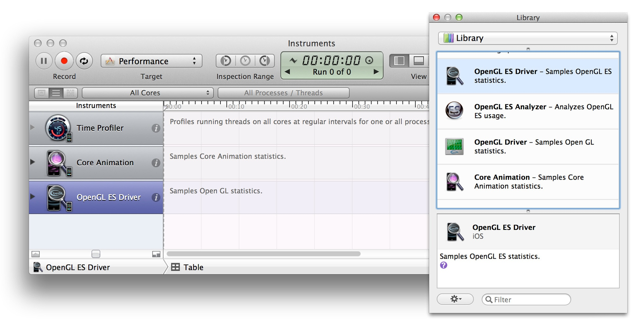This screenshot has width=644, height=331.
Task: Adjust the track scale slider knob
Action: 96,254
